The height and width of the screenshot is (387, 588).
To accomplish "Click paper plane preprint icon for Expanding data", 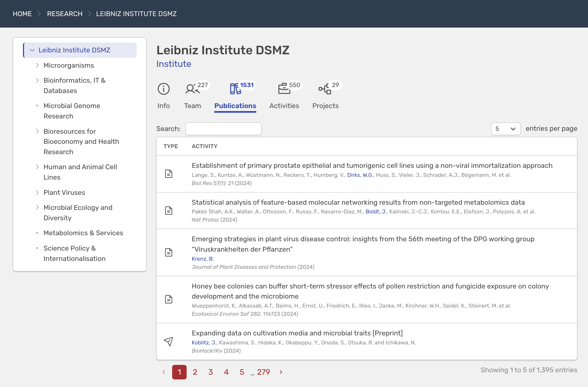I will point(169,341).
